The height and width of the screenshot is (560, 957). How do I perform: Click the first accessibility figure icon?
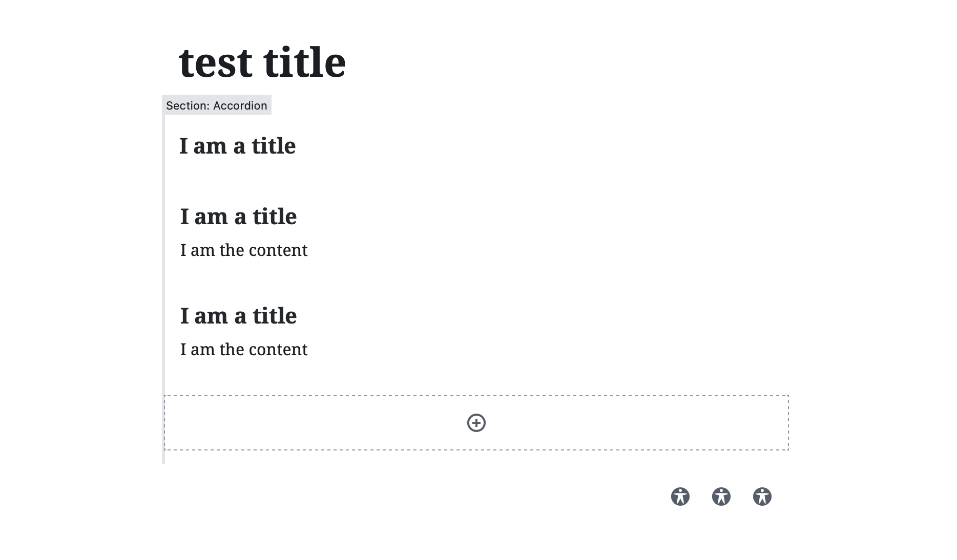click(x=680, y=497)
